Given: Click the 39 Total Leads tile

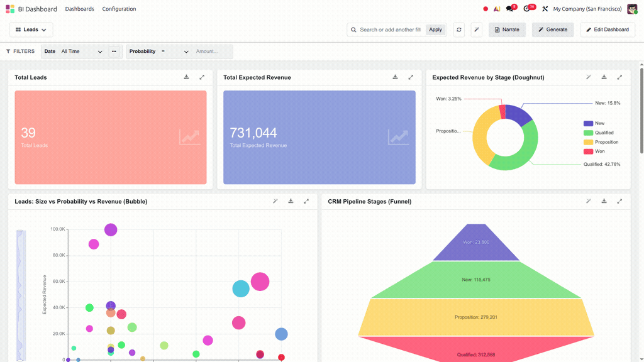Looking at the screenshot, I should point(111,137).
